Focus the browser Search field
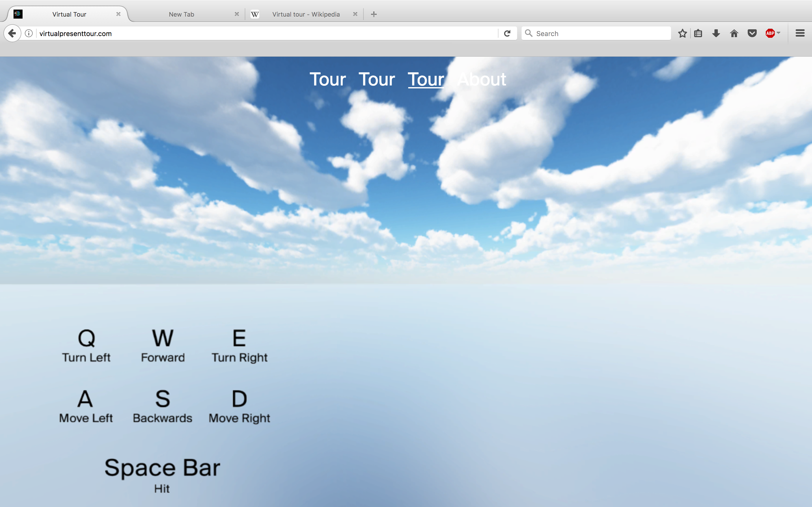 pyautogui.click(x=601, y=34)
